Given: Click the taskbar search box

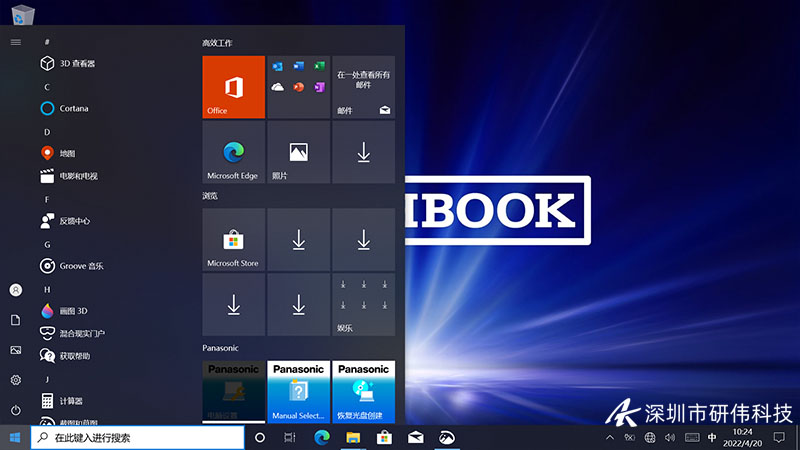Looking at the screenshot, I should [138, 438].
